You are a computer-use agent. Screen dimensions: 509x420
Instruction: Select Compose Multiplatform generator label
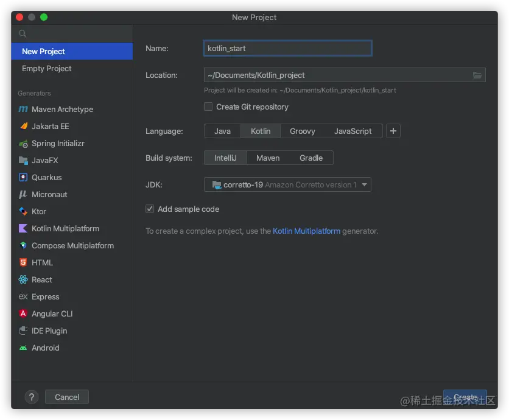coord(72,246)
